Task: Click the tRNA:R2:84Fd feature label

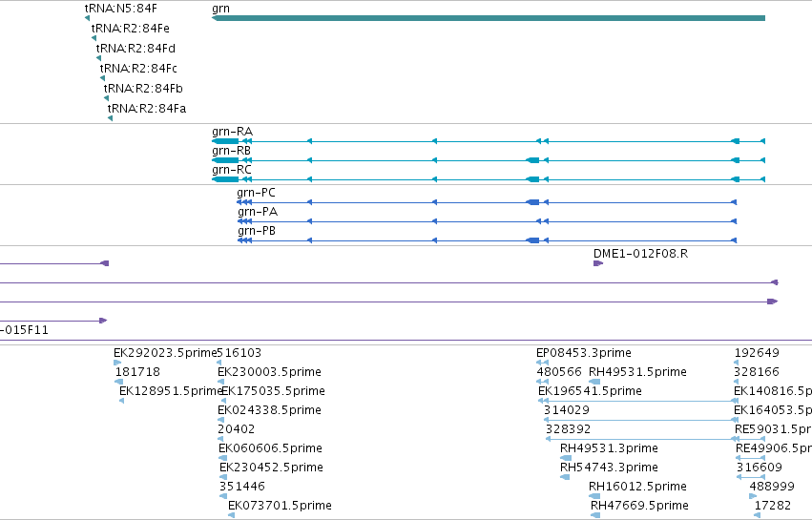Action: [135, 48]
